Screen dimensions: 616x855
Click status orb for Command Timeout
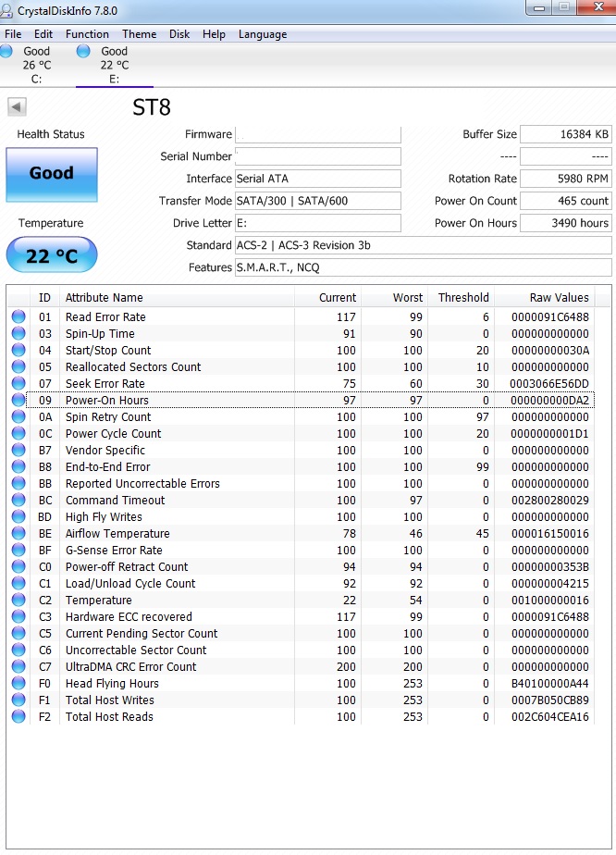point(18,500)
